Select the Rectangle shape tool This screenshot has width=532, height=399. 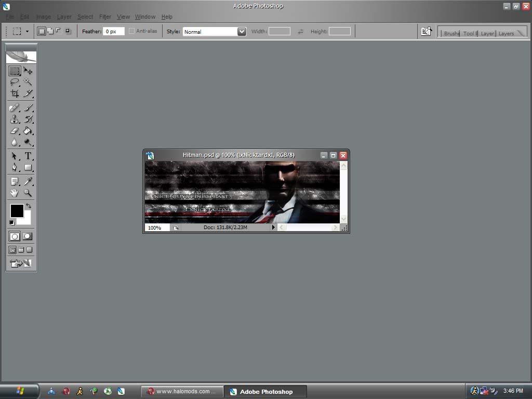(x=28, y=168)
